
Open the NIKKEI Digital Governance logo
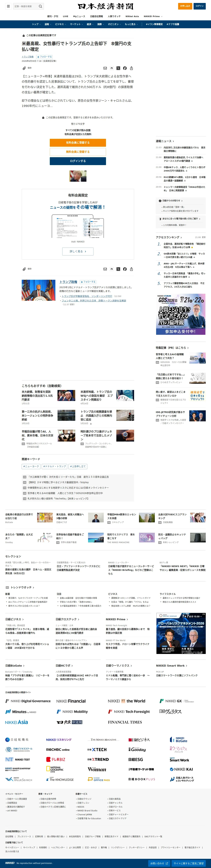coord(28,701)
